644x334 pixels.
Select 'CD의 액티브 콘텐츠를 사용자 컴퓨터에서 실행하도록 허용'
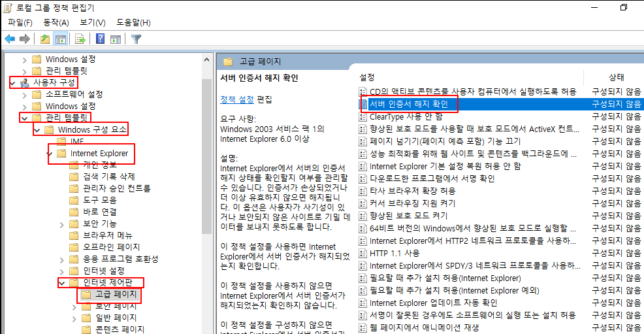[473, 92]
